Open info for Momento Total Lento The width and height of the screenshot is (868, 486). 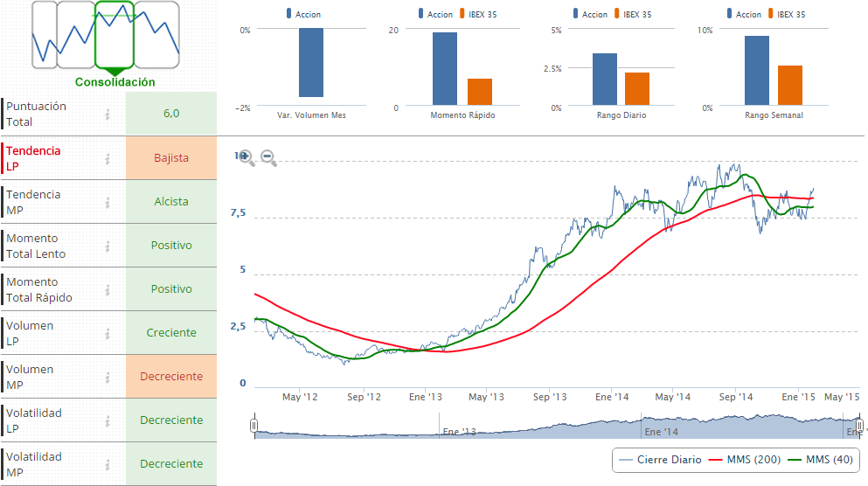pos(108,246)
